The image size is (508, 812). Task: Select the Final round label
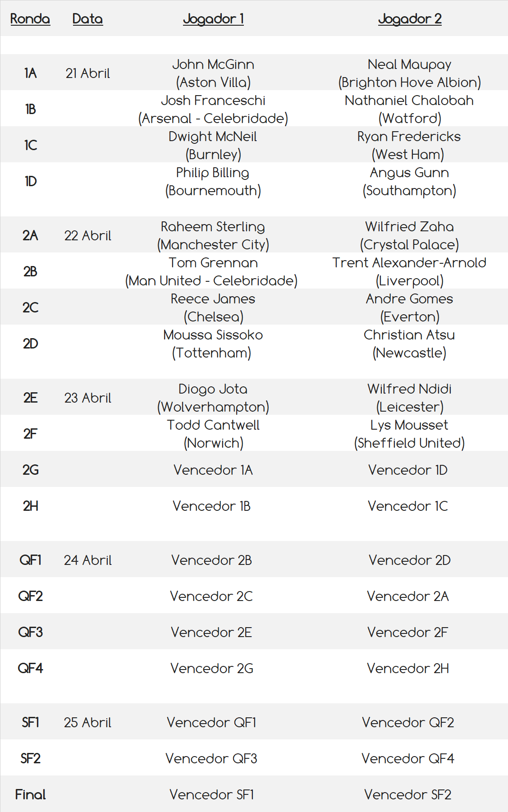(x=30, y=794)
